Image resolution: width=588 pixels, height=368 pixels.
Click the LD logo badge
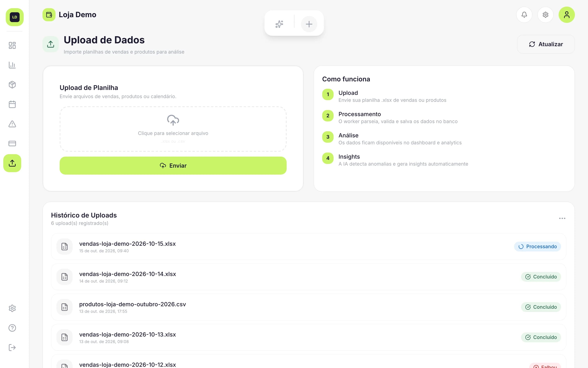tap(14, 17)
